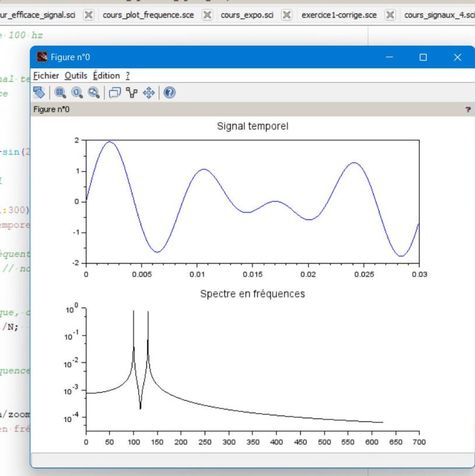Viewport: 475px width, 476px height.
Task: Click the Scilab icon in the figure title bar
Action: 42,57
